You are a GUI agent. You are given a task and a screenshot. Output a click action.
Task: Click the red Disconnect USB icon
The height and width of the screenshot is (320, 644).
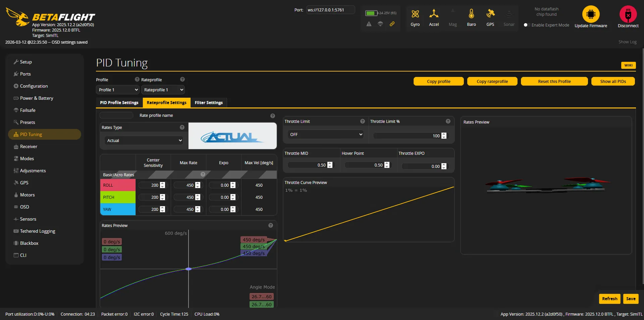tap(628, 14)
